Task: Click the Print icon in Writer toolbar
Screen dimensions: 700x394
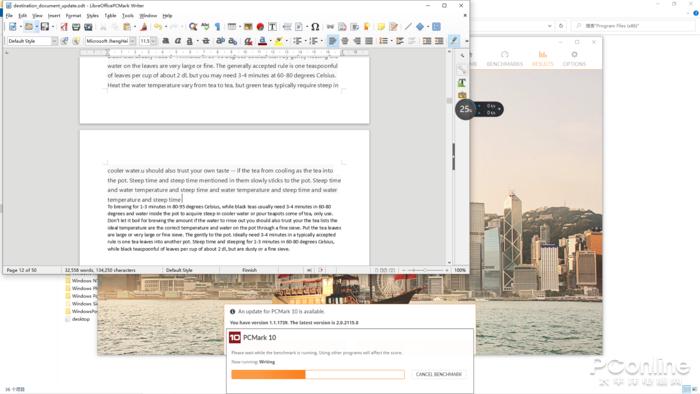Action: point(76,27)
